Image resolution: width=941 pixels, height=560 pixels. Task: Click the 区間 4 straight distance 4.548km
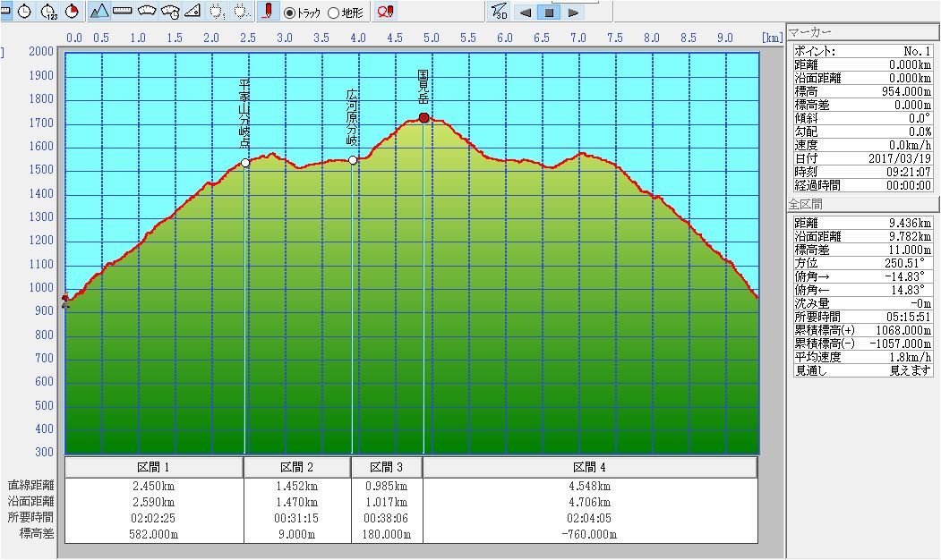[x=590, y=487]
